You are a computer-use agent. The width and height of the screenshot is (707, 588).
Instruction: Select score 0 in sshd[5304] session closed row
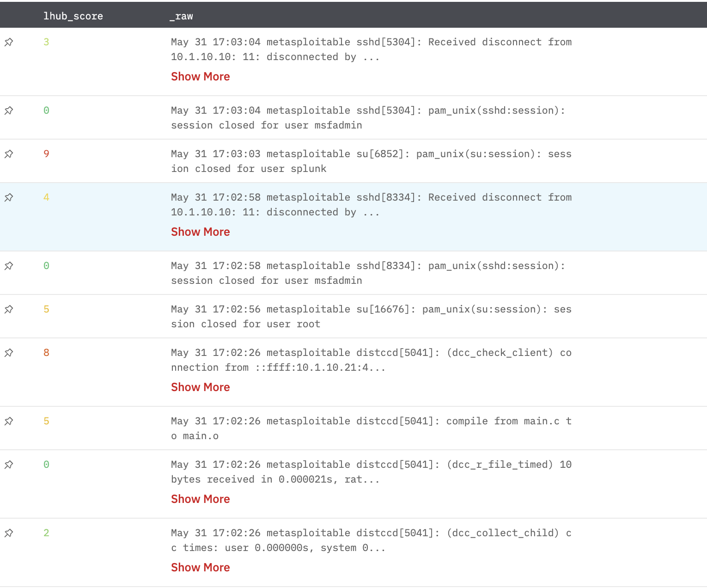pyautogui.click(x=46, y=110)
